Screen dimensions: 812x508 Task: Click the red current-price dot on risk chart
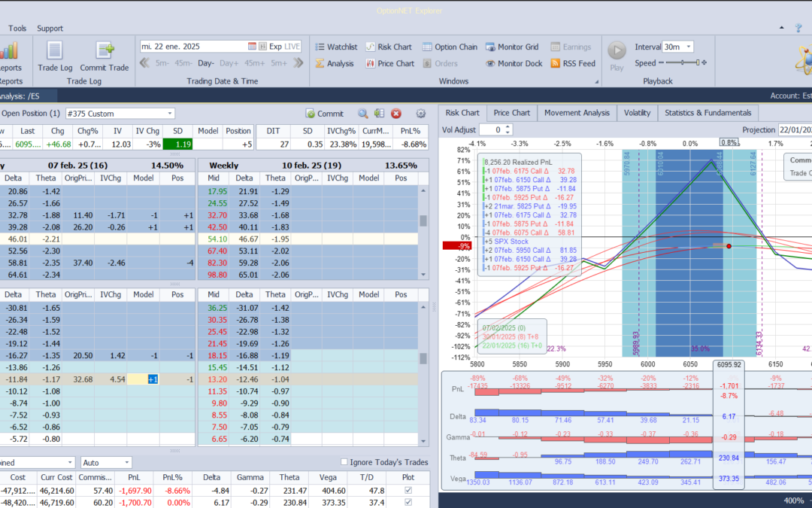tap(729, 246)
